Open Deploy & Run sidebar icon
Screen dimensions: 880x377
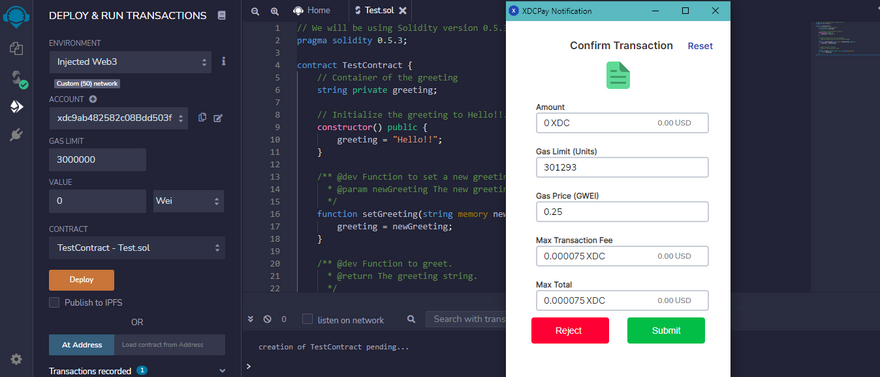(x=17, y=107)
